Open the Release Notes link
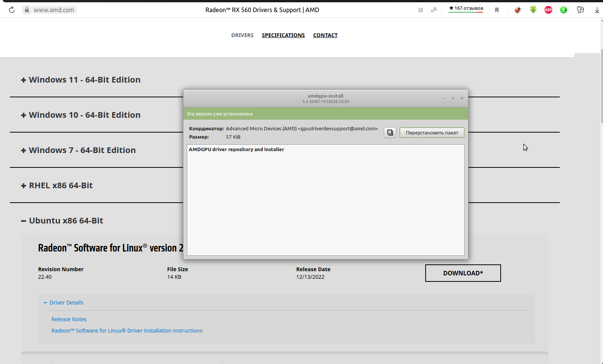603x364 pixels. click(x=69, y=319)
